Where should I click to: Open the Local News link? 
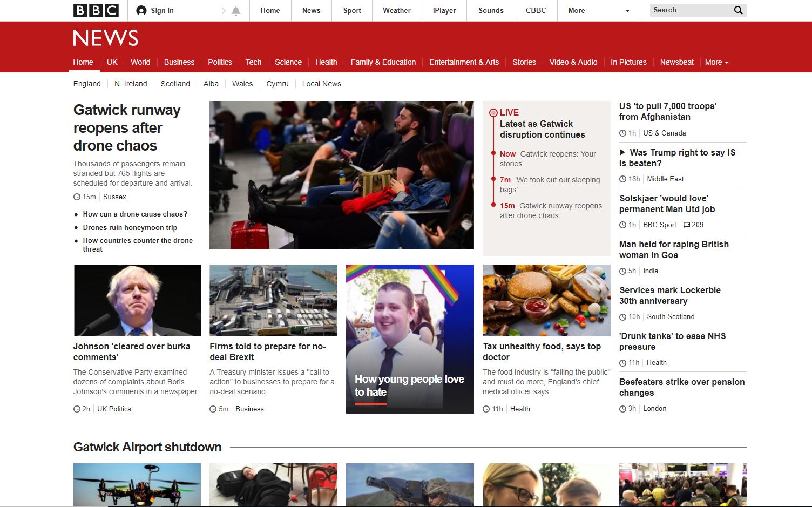click(322, 84)
